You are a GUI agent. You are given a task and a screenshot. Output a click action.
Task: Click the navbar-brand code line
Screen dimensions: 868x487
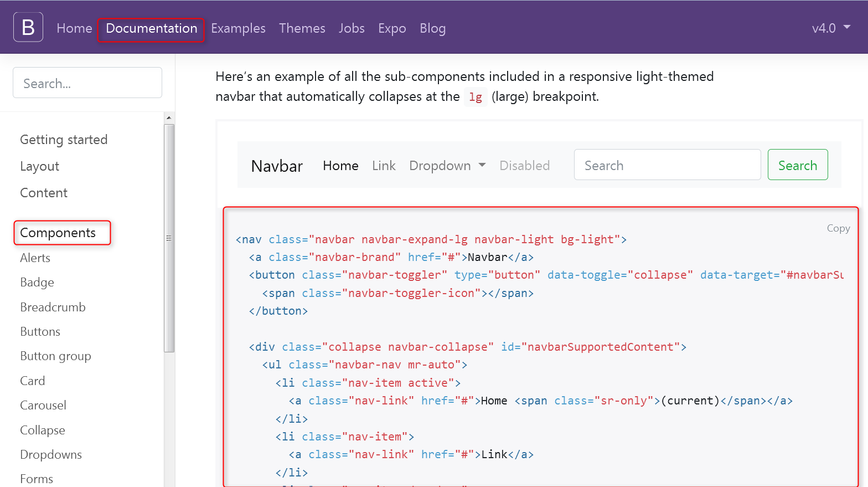[x=391, y=257]
